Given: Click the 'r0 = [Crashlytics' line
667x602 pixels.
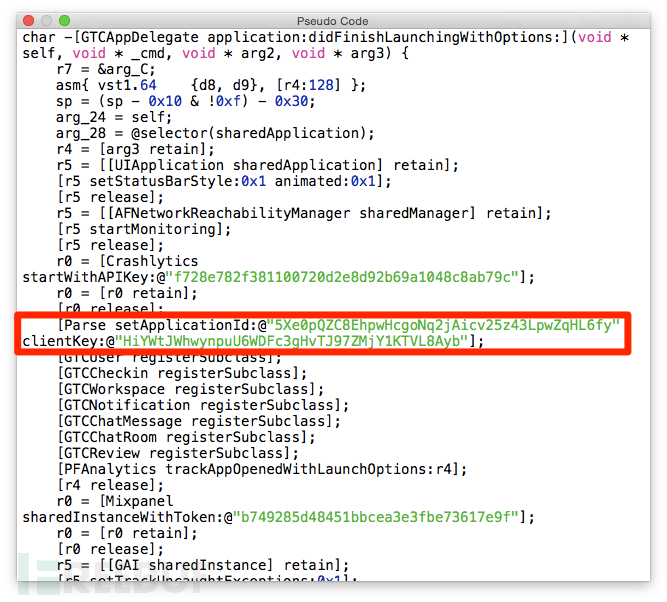Looking at the screenshot, I should 127,261.
